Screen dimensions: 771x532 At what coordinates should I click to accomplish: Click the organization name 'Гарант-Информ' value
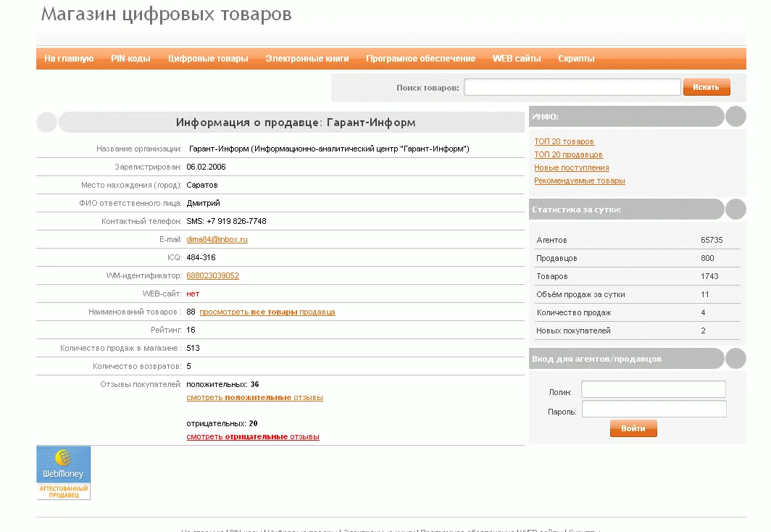pos(329,149)
